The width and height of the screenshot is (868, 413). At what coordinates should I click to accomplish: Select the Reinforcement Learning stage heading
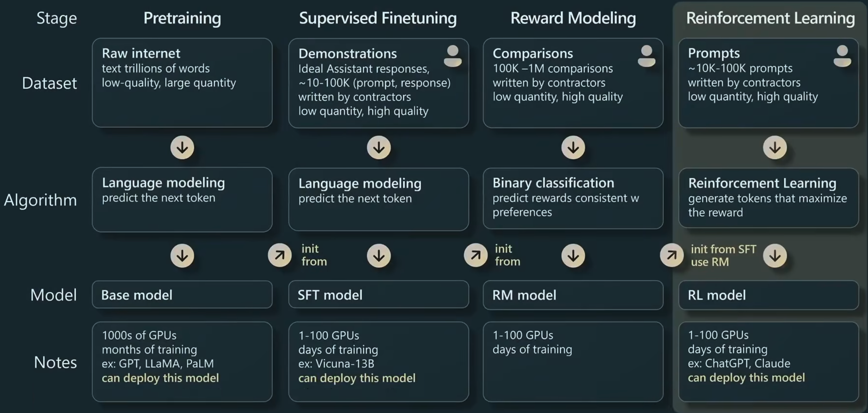pos(770,18)
